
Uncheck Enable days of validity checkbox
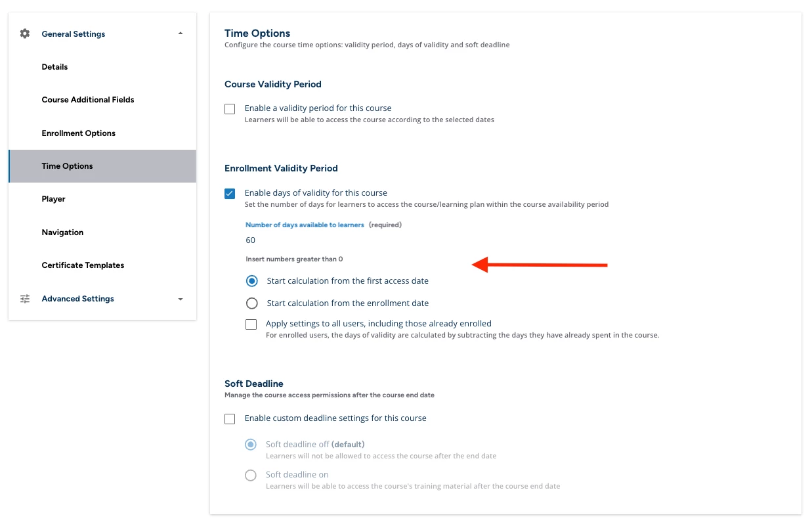tap(230, 194)
